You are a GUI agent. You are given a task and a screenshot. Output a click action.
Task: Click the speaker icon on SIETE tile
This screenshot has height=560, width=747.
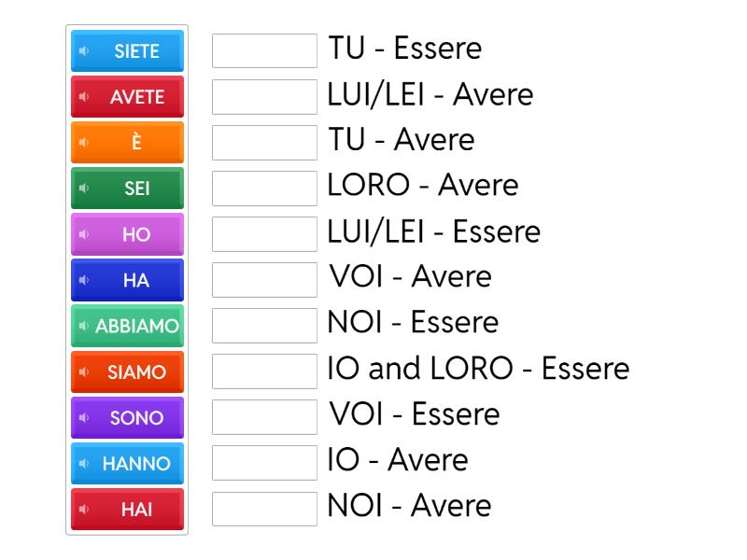pyautogui.click(x=84, y=51)
